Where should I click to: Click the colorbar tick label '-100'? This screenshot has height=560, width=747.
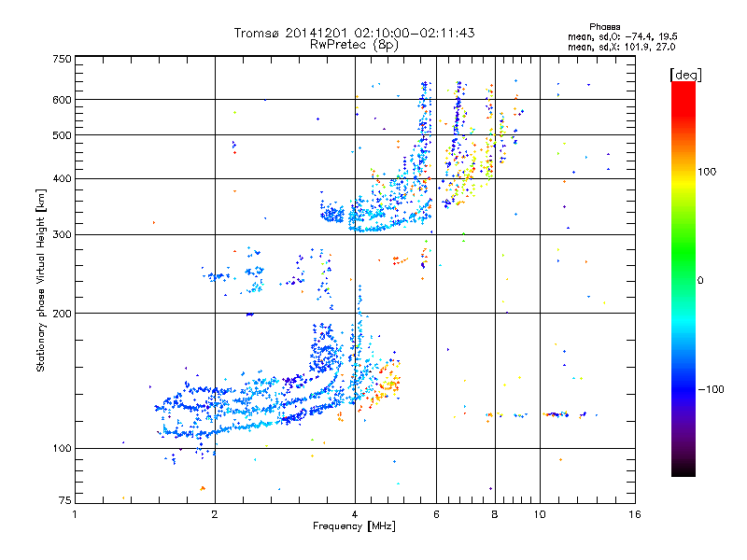711,389
